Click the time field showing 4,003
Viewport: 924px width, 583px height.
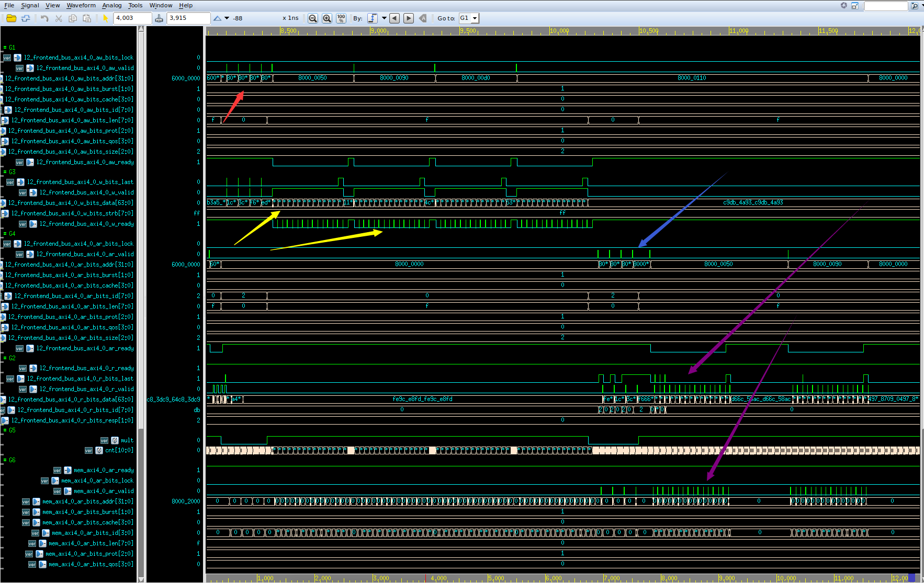(x=132, y=18)
